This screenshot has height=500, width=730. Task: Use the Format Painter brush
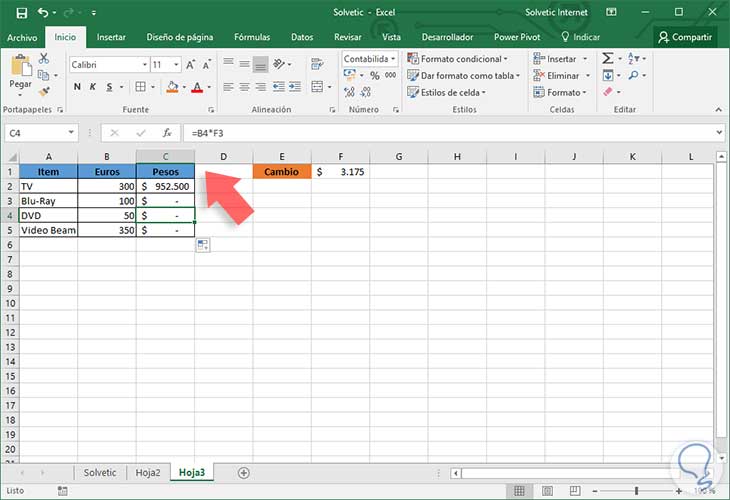coord(44,92)
